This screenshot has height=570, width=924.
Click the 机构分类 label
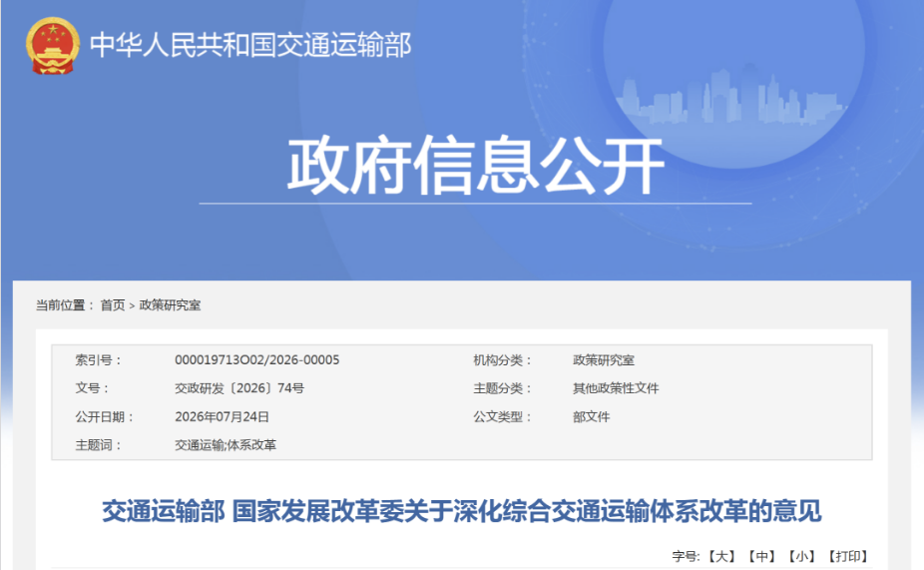point(502,360)
